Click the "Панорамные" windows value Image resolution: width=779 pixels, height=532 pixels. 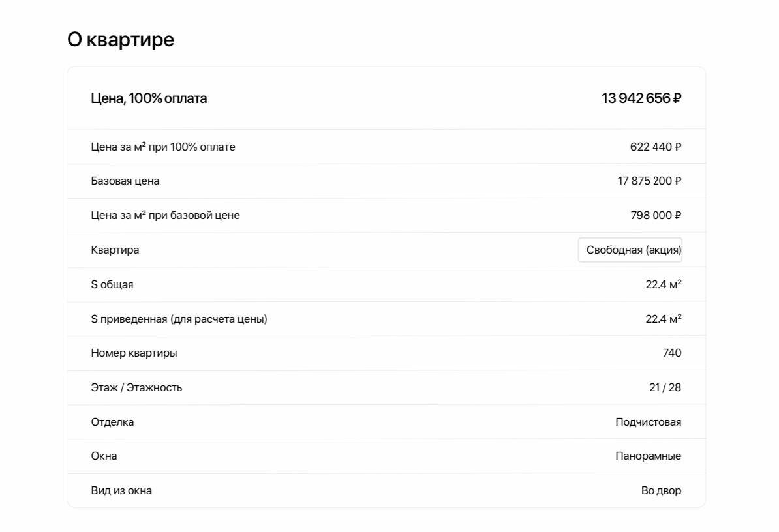point(648,456)
